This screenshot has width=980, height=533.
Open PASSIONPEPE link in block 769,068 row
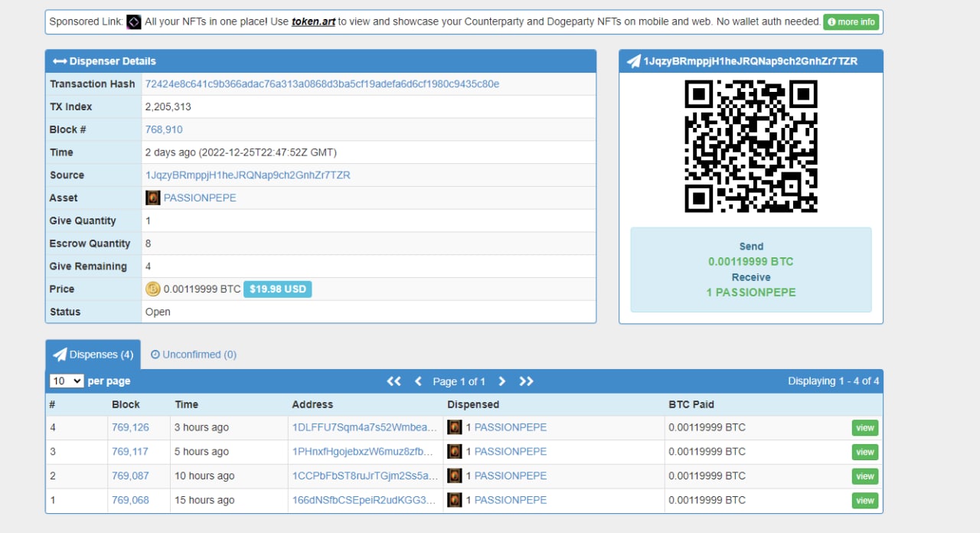pyautogui.click(x=511, y=500)
